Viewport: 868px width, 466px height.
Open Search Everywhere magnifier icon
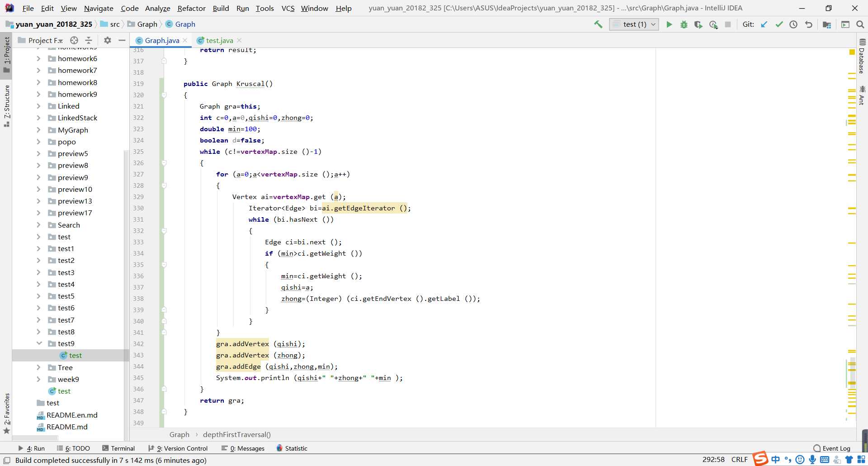[860, 24]
